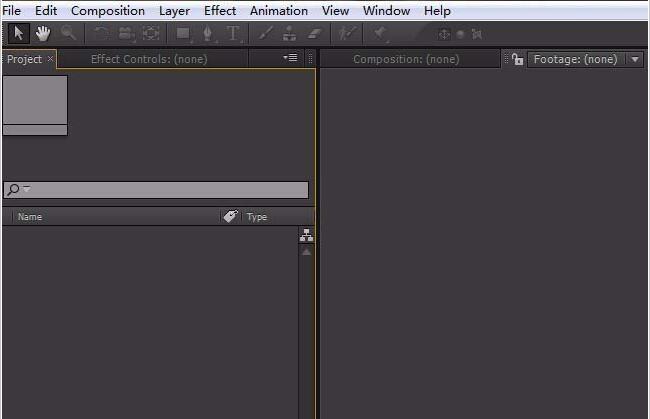Click the Project search field
Screen dimensions: 650x419
156,190
